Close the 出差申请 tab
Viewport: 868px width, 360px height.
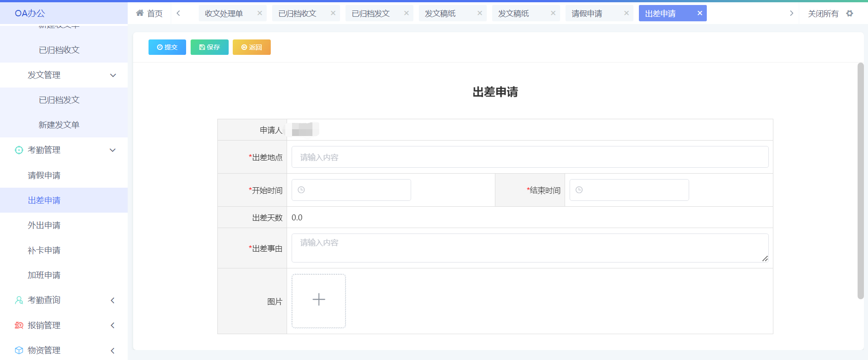point(700,13)
